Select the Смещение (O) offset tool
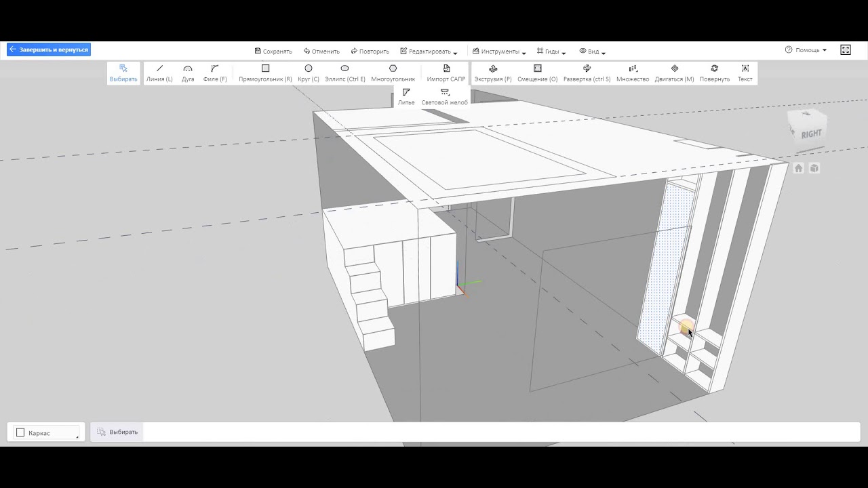Viewport: 868px width, 488px height. [538, 73]
